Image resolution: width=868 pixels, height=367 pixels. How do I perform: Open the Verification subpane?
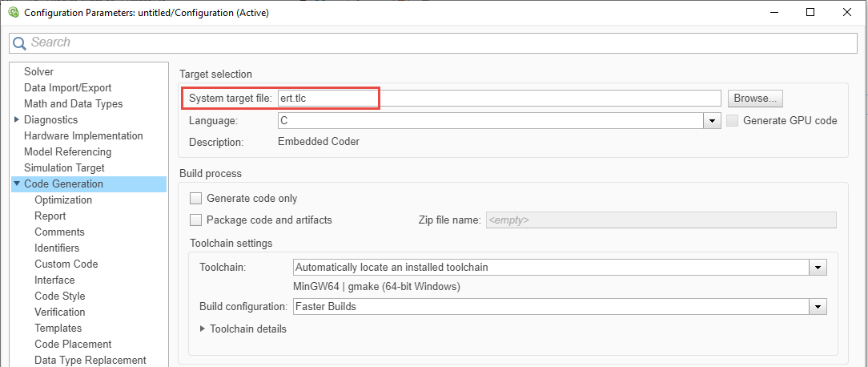pos(60,313)
